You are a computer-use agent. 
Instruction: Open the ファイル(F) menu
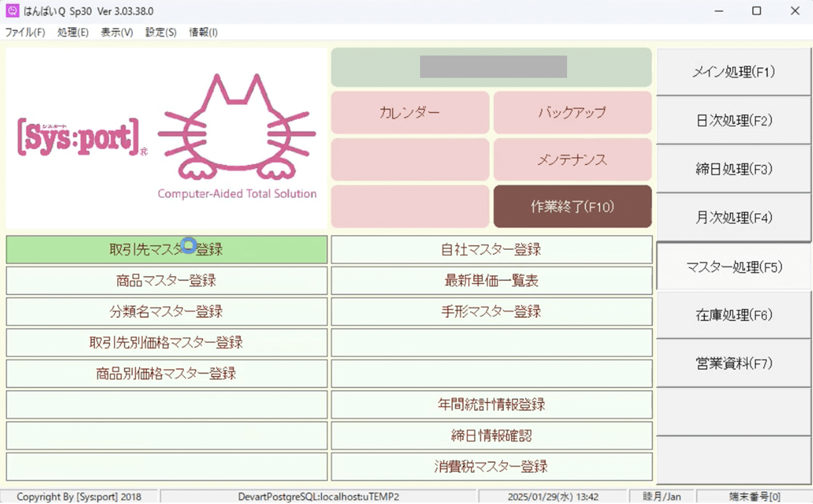click(x=25, y=33)
